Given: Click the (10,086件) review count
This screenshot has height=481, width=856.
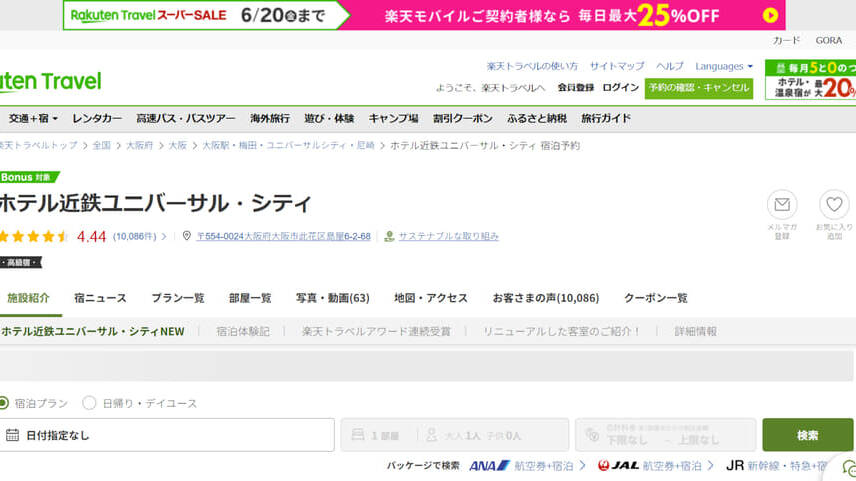Looking at the screenshot, I should (134, 236).
